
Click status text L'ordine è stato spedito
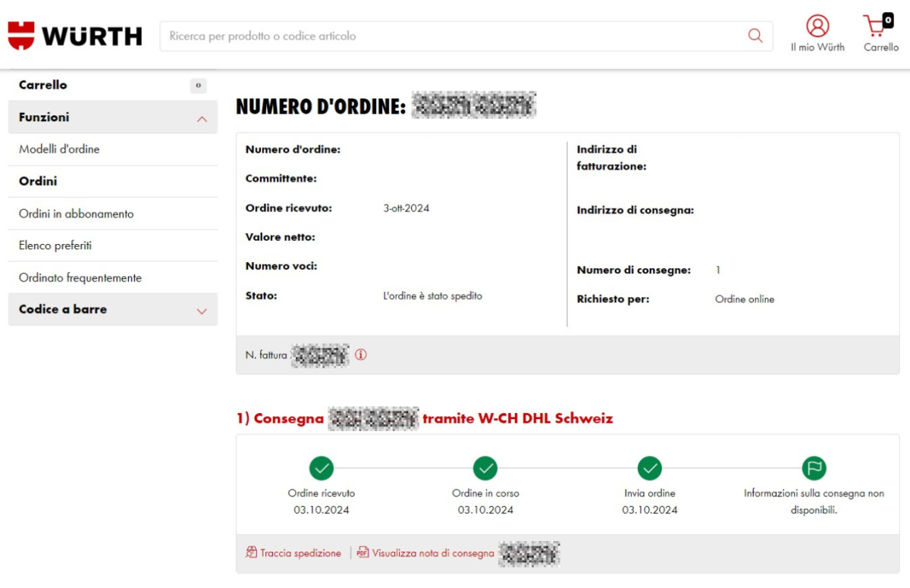coord(433,296)
